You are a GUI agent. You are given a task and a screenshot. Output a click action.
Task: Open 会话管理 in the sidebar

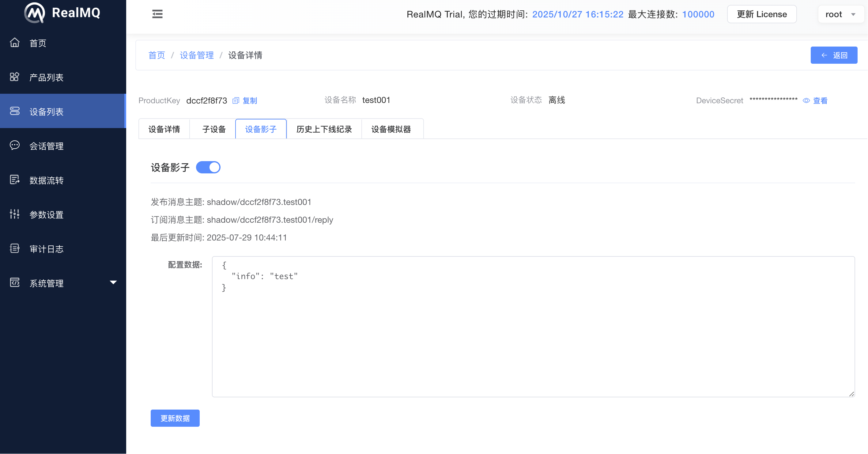(63, 146)
